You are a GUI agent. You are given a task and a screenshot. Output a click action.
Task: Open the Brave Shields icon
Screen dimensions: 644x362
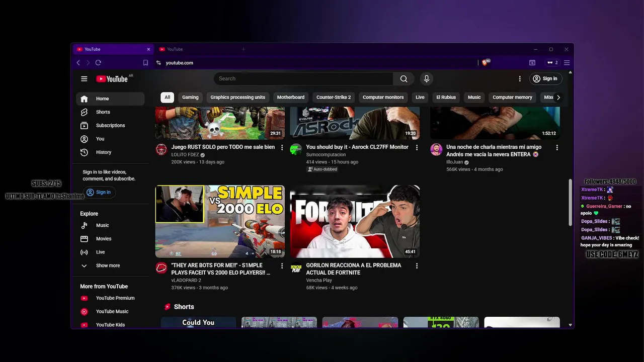(486, 63)
